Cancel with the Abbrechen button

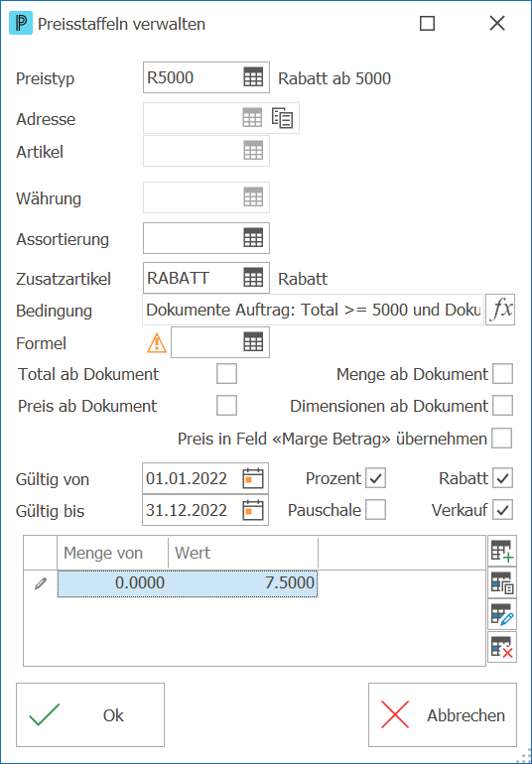[x=443, y=714]
